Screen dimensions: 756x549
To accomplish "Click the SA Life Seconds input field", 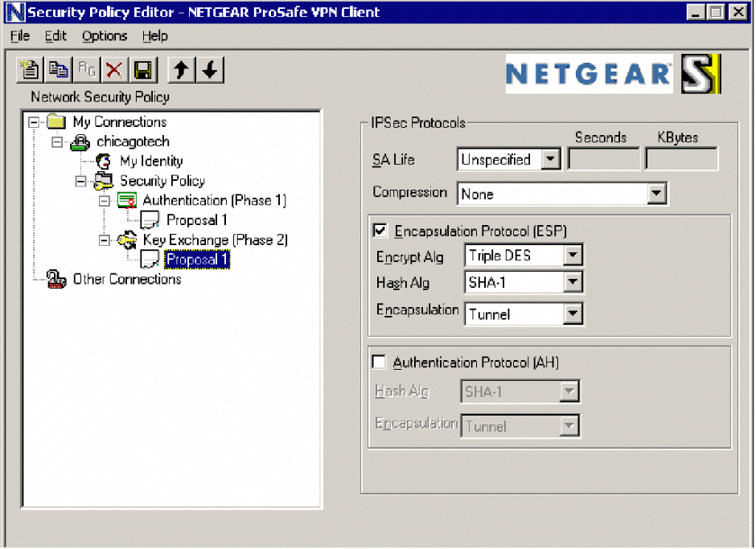I will click(604, 158).
